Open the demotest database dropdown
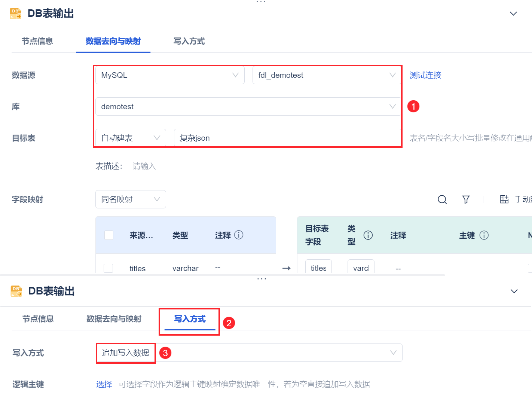 pos(248,107)
